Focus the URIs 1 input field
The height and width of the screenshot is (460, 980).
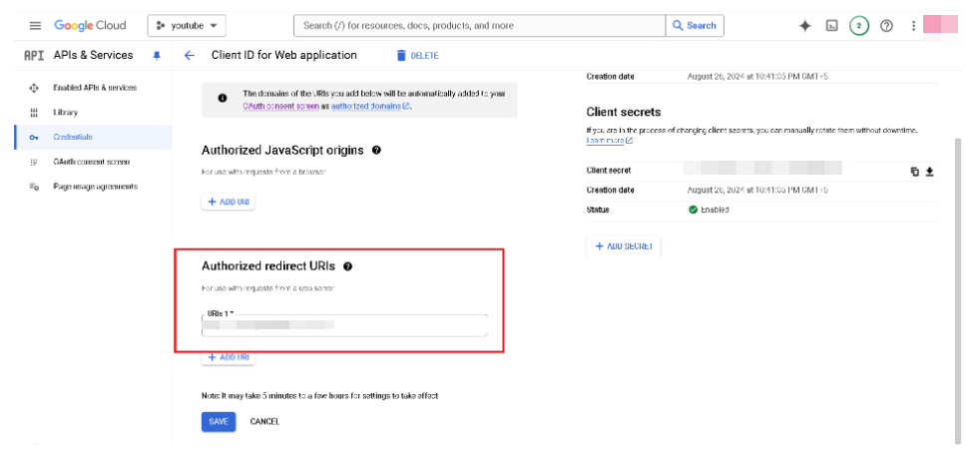click(344, 325)
